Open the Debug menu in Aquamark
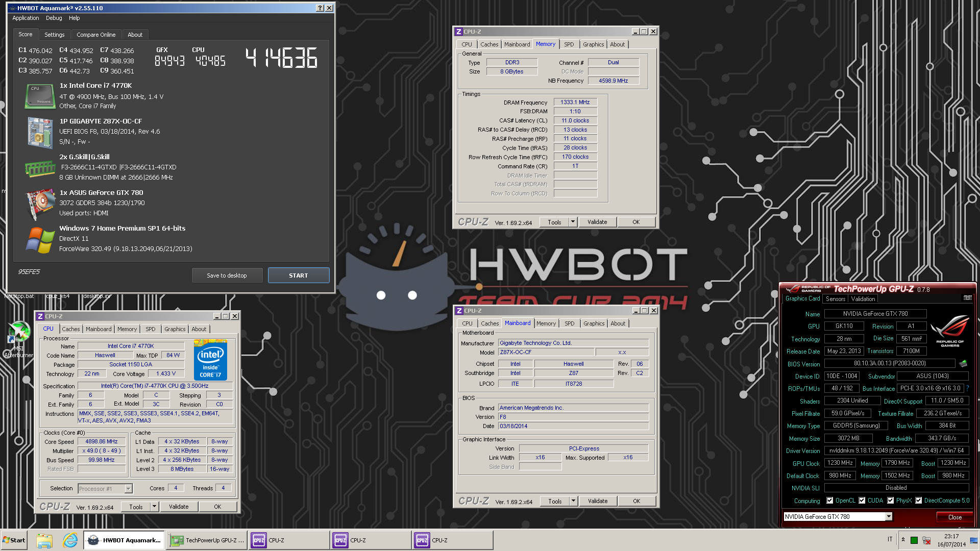The height and width of the screenshot is (551, 980). [54, 18]
